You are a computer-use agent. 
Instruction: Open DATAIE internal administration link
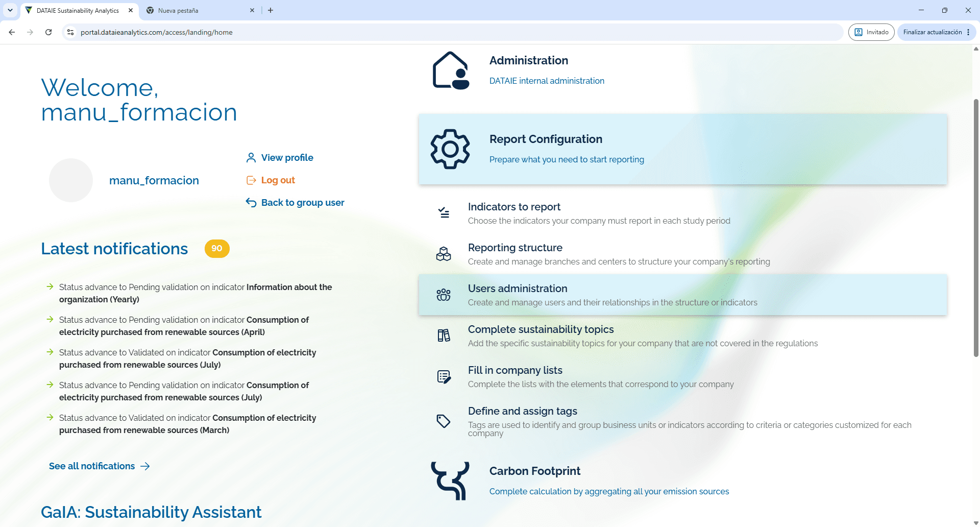click(x=547, y=81)
